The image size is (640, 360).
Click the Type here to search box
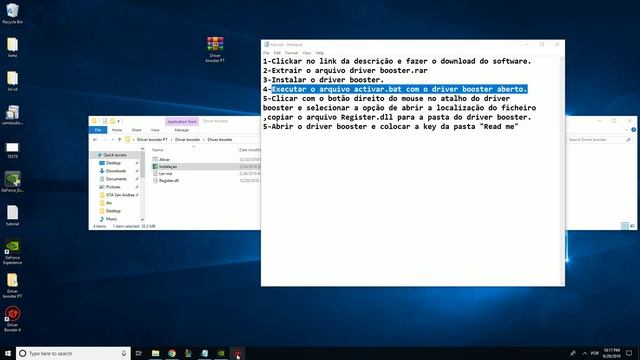coord(73,353)
